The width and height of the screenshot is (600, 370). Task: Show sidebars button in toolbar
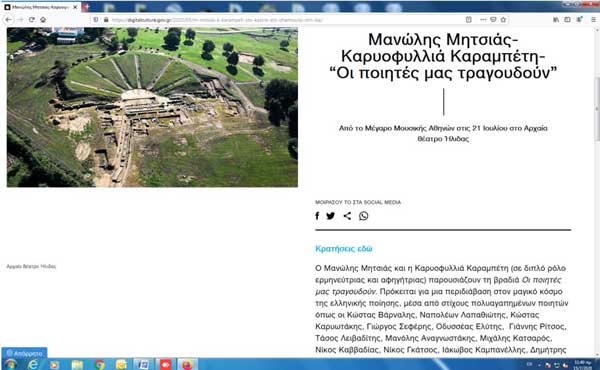coord(567,20)
